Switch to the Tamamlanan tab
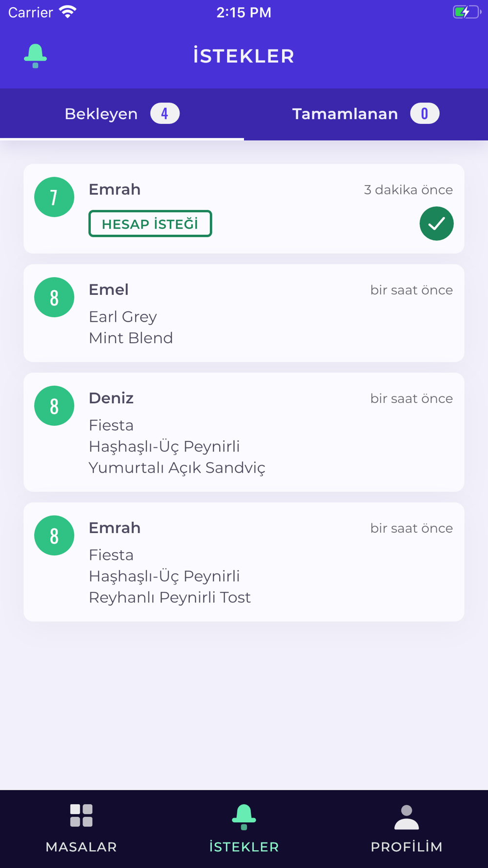This screenshot has width=488, height=868. (x=366, y=114)
